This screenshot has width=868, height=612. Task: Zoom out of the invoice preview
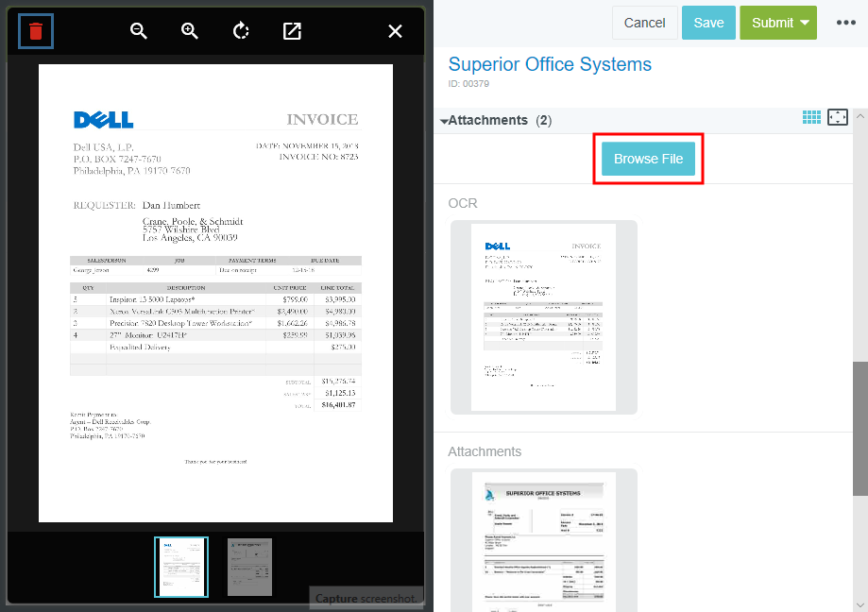click(139, 31)
